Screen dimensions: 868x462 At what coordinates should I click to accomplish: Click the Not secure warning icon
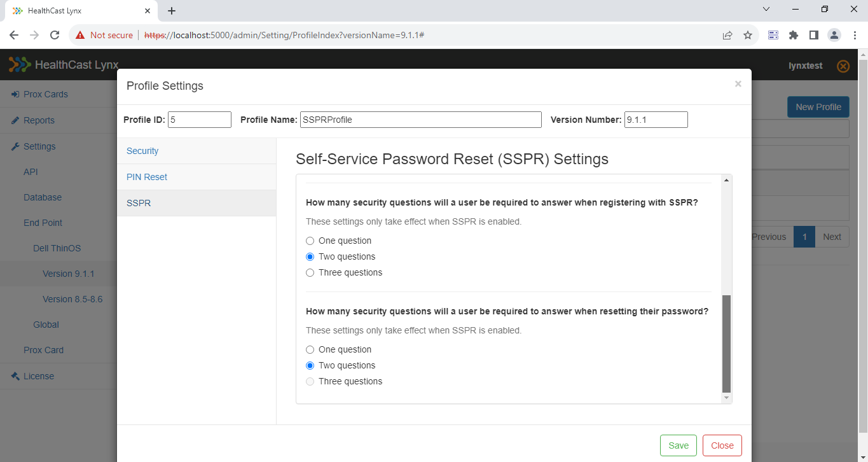[80, 35]
